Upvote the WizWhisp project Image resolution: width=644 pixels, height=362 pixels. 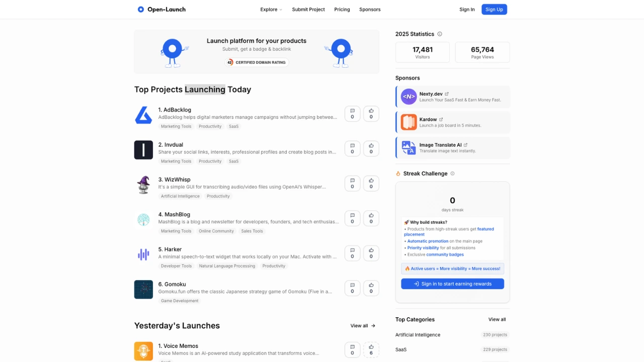(x=371, y=184)
